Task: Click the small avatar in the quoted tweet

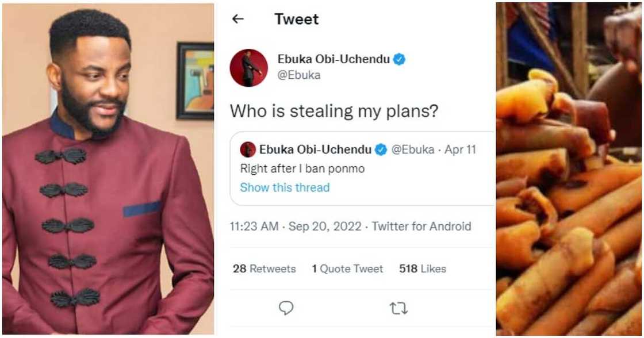Action: point(248,149)
